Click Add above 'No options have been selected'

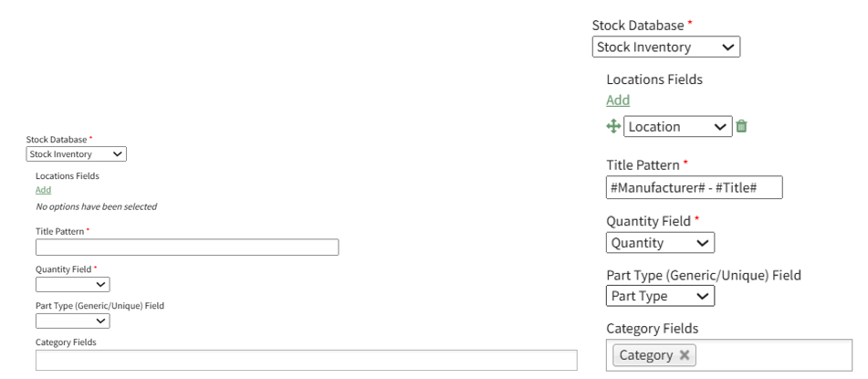click(43, 190)
